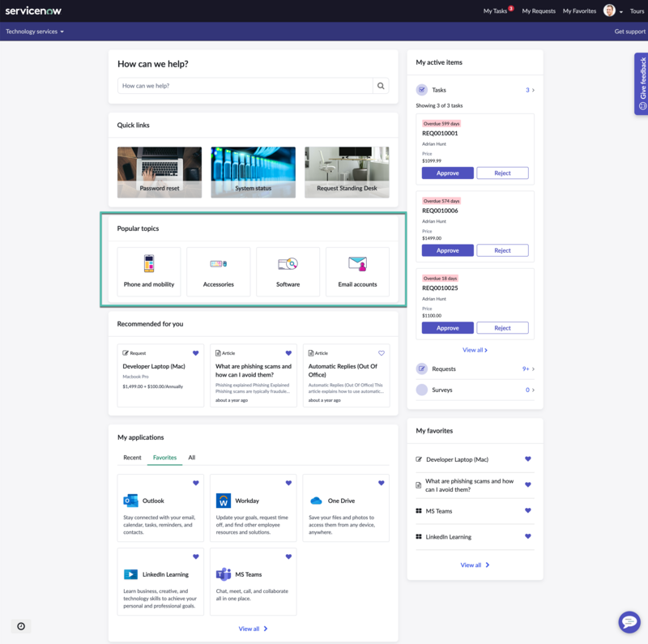648x644 pixels.
Task: Open the Software topic card
Action: coord(288,271)
